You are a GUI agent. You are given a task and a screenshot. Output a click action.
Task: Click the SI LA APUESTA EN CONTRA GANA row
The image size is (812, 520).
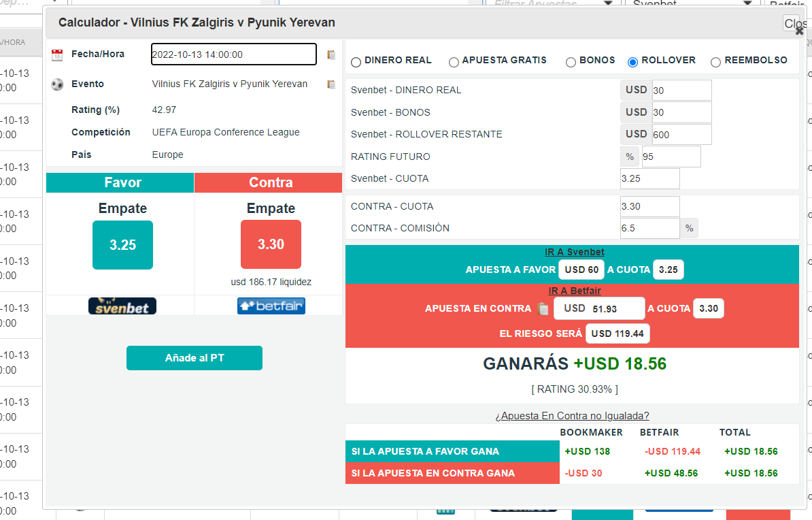pos(452,473)
